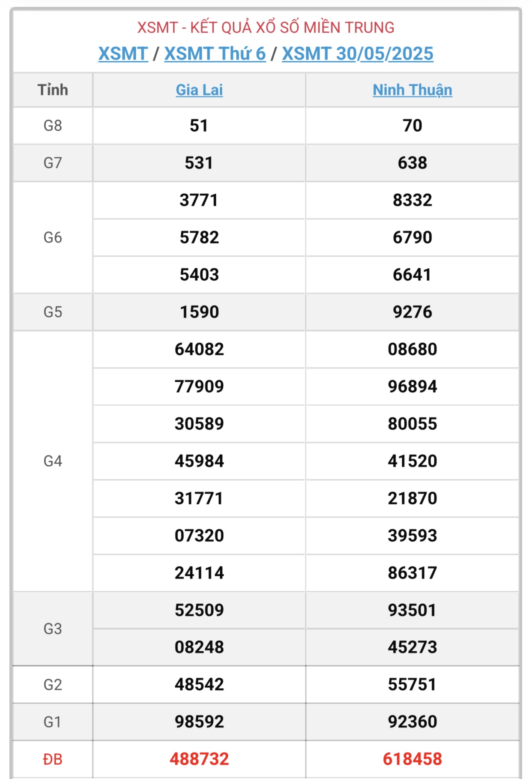Select Ninh Thuận special prize 618458

[x=412, y=759]
